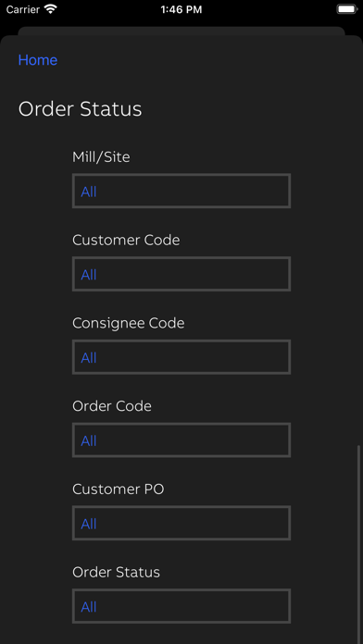Screen dimensions: 363x644
Task: Open the Order Status filter field
Action: point(181,606)
